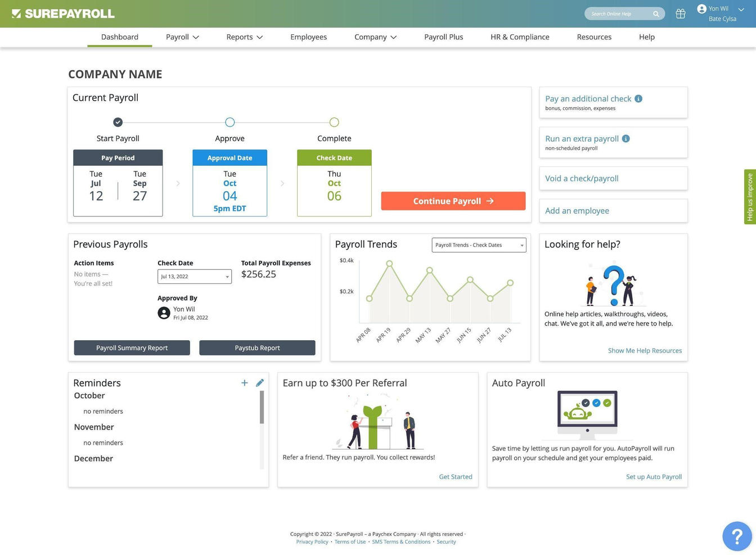The image size is (756, 555).
Task: Click the Continue Payroll button
Action: tap(453, 201)
